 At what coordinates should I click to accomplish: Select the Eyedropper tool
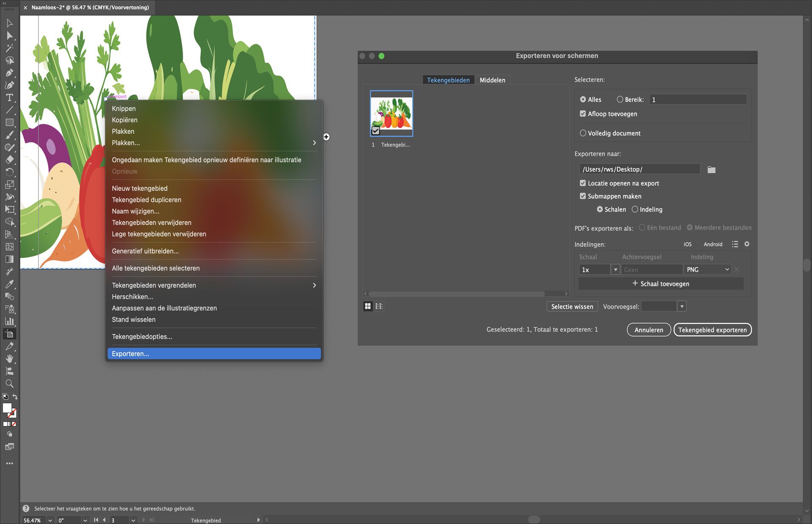tap(9, 284)
